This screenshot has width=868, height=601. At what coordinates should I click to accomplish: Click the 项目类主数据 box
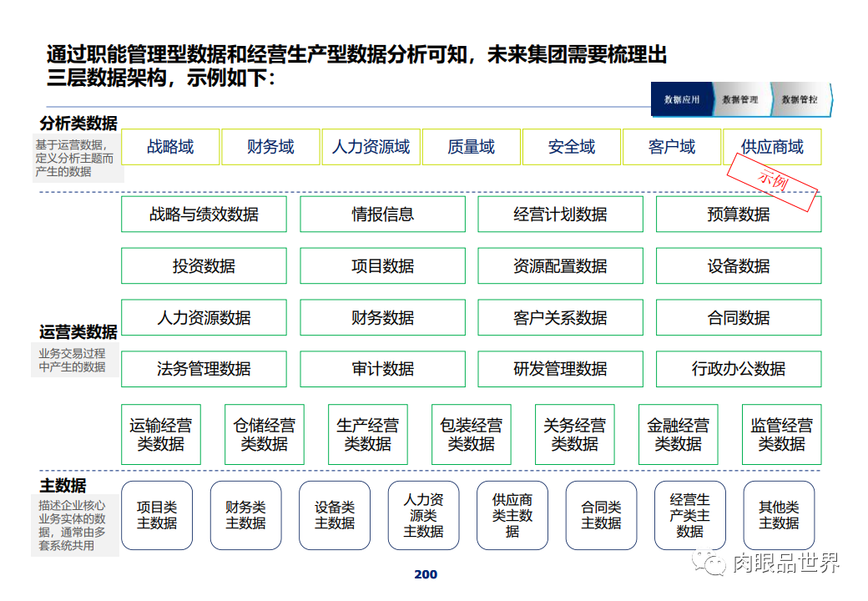[x=157, y=515]
